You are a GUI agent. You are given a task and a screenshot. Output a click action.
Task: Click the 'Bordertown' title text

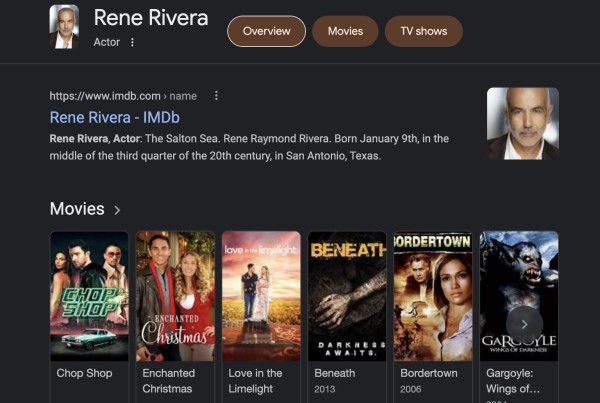coord(429,373)
